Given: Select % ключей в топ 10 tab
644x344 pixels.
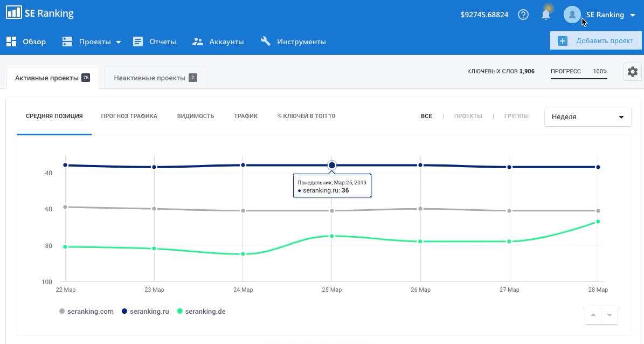Looking at the screenshot, I should pyautogui.click(x=306, y=116).
